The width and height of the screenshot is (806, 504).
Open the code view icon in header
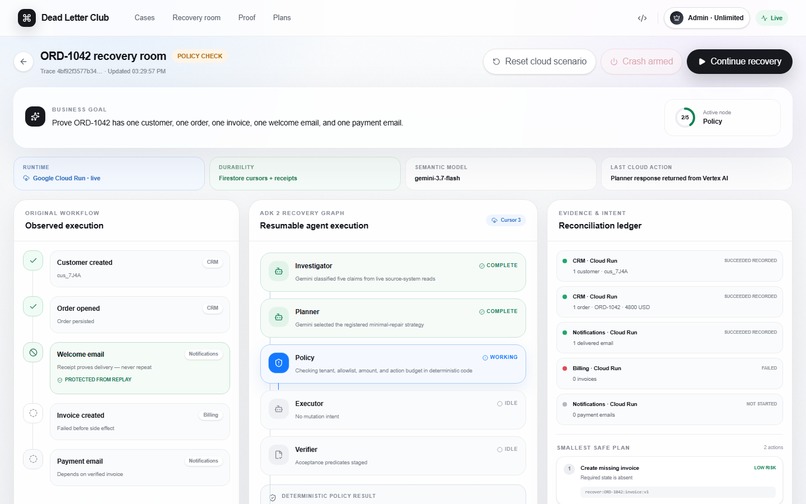click(x=642, y=18)
